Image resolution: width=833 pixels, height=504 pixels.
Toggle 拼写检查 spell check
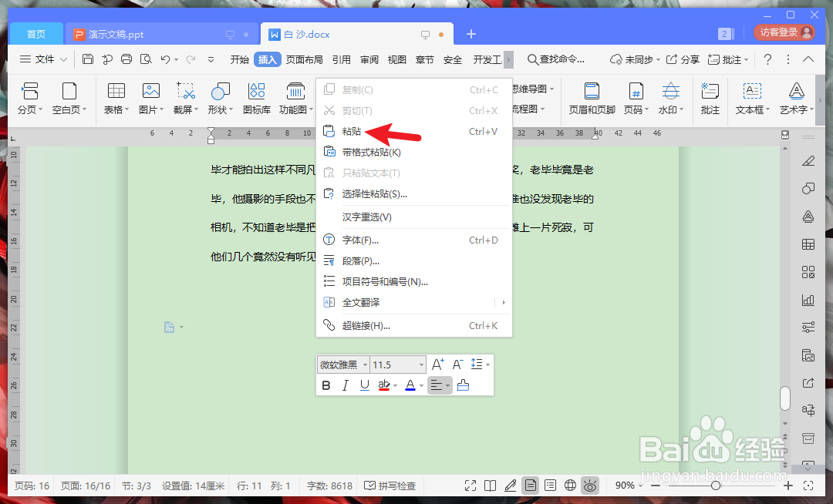390,486
